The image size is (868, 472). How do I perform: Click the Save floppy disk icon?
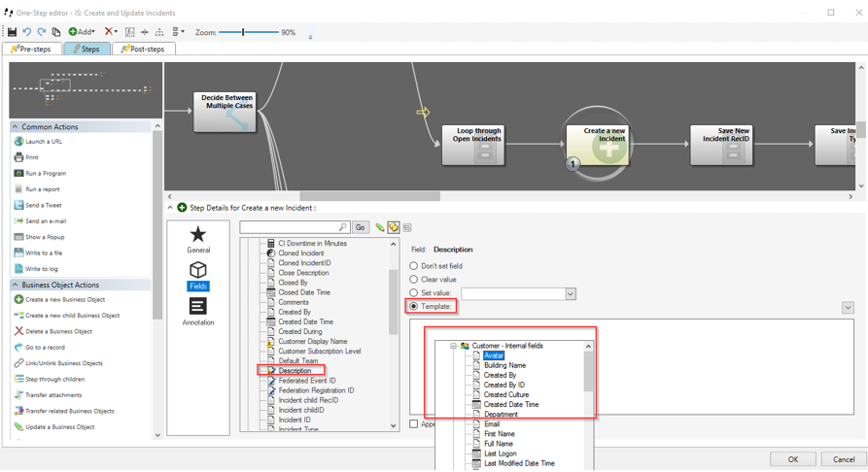click(x=12, y=32)
